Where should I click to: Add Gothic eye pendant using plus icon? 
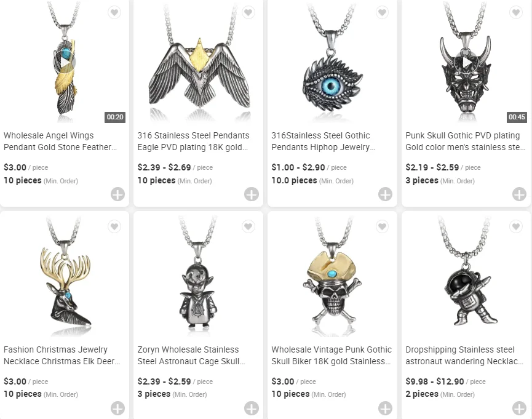click(386, 194)
